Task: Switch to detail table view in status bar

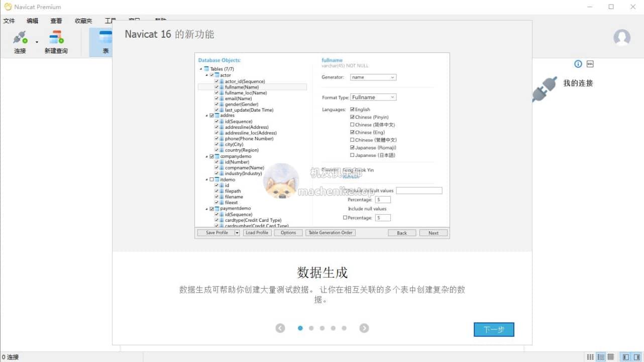Action: pyautogui.click(x=611, y=357)
